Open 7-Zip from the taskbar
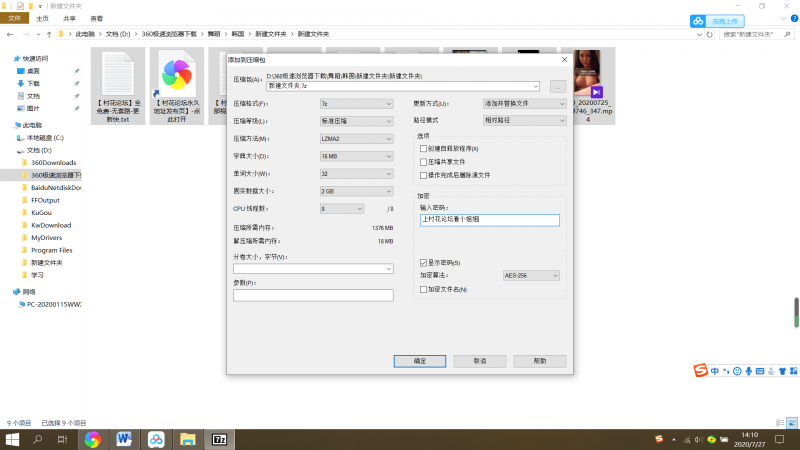 219,439
